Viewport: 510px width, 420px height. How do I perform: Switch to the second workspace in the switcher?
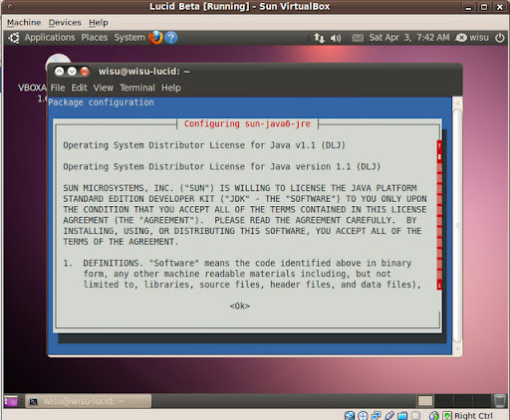443,401
